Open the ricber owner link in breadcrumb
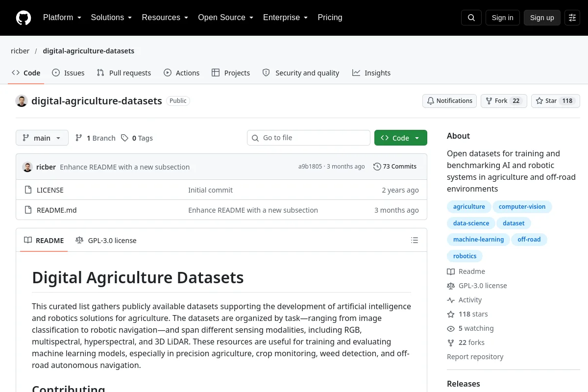Image resolution: width=588 pixels, height=392 pixels. point(20,51)
